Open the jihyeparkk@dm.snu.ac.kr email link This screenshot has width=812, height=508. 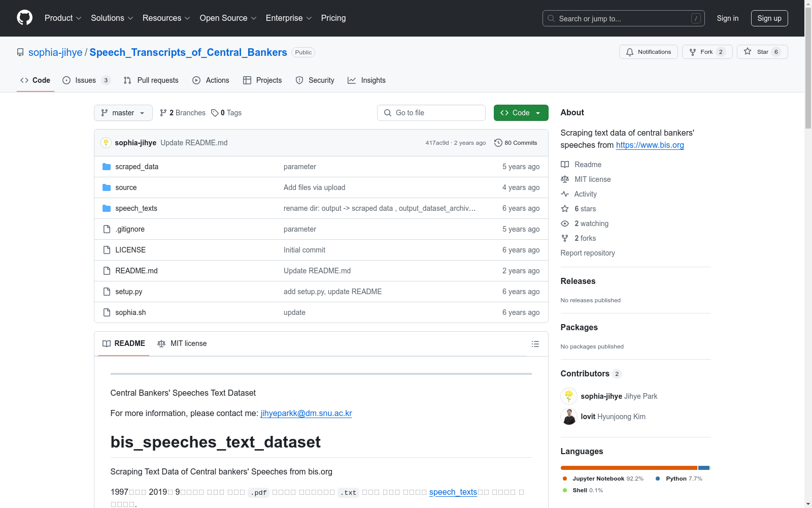click(x=306, y=414)
